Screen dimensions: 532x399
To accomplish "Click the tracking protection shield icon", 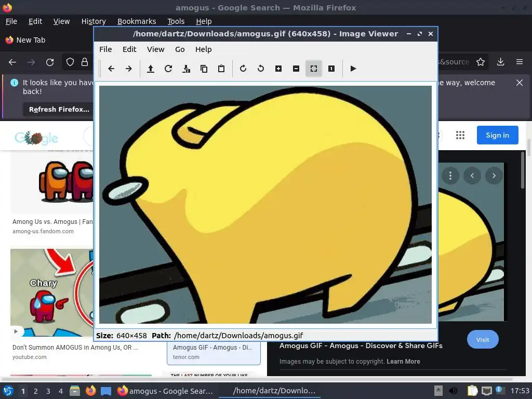I will 70,62.
